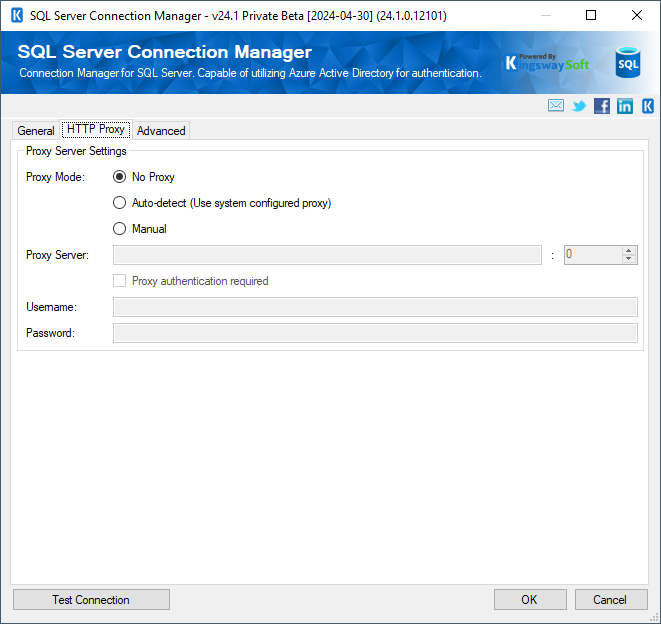Click the Facebook icon
The width and height of the screenshot is (661, 624).
tap(601, 106)
